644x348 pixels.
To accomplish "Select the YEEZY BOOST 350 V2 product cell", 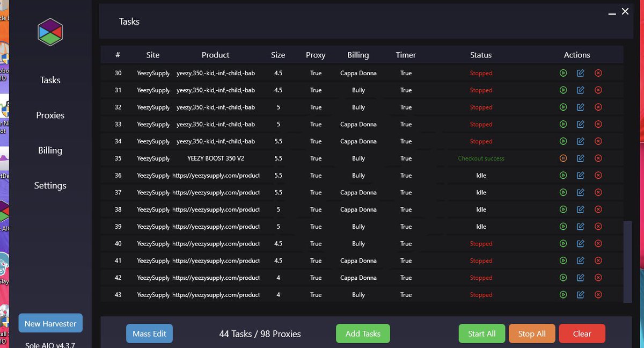I will 216,158.
